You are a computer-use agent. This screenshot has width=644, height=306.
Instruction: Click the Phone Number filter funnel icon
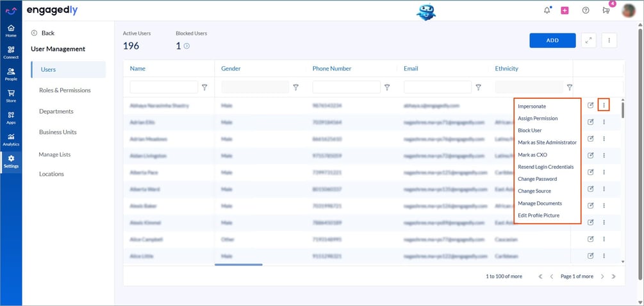coord(387,87)
